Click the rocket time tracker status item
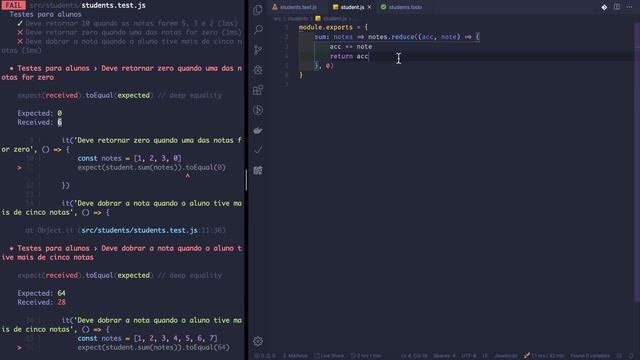640x360 pixels. [544, 356]
